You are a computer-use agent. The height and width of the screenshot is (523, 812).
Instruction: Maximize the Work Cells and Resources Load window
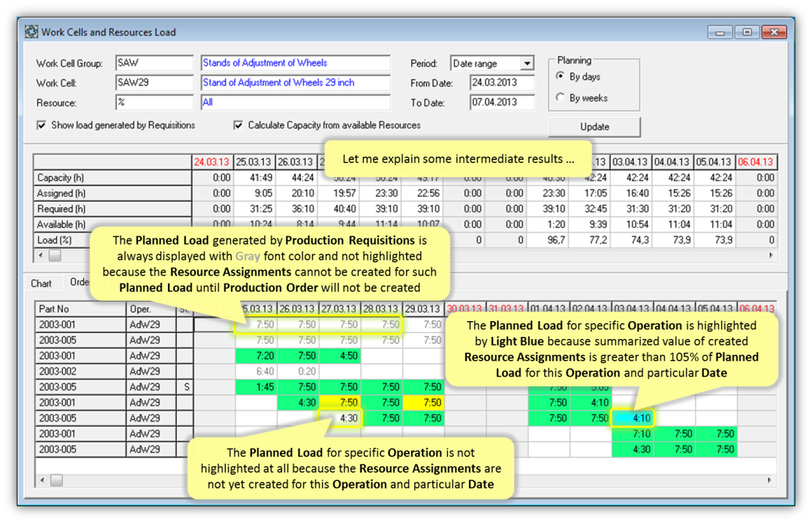(x=747, y=32)
